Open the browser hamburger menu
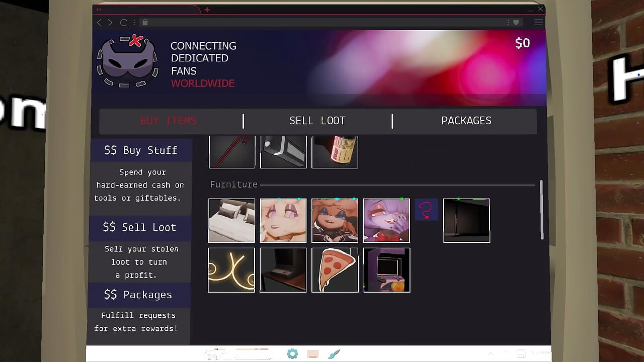644x362 pixels. click(538, 22)
